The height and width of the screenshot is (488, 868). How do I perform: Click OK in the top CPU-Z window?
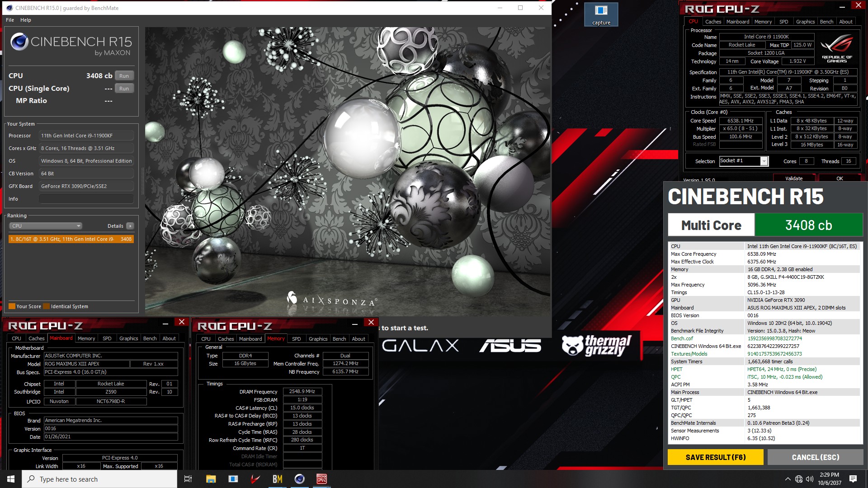point(840,178)
